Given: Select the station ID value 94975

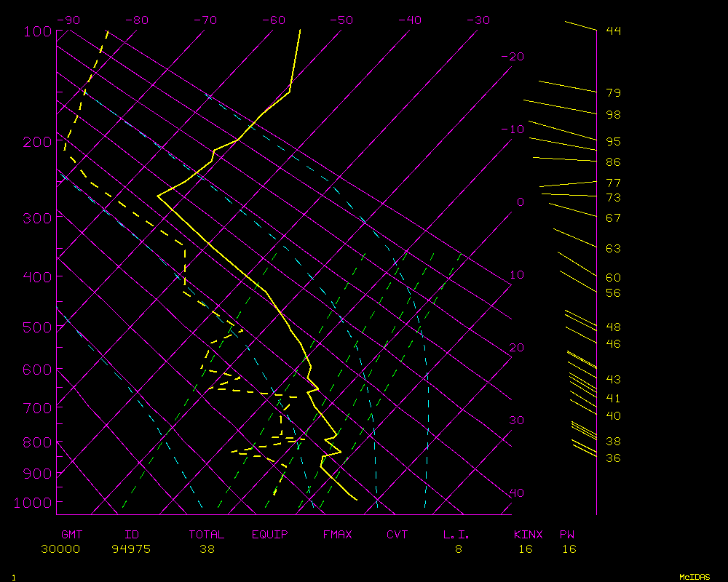Looking at the screenshot, I should click(131, 549).
